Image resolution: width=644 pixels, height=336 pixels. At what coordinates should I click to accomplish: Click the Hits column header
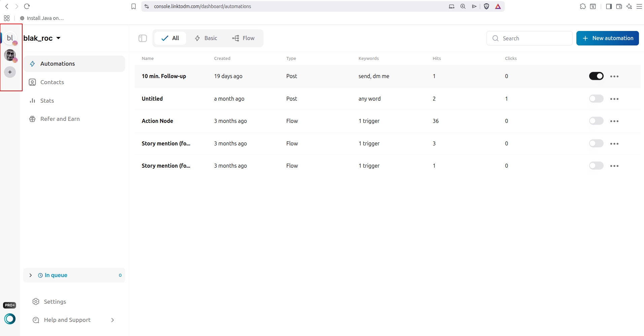coord(437,58)
